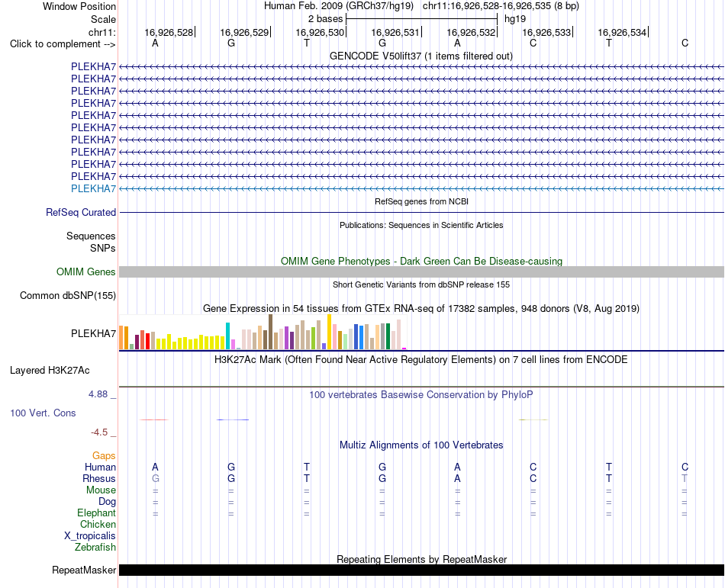Click the OMIM Genes side label
Image resolution: width=725 pixels, height=588 pixels.
(x=86, y=272)
